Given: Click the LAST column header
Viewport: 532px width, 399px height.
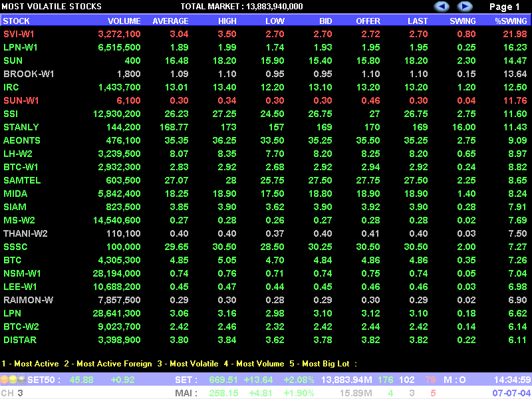Looking at the screenshot, I should [418, 21].
